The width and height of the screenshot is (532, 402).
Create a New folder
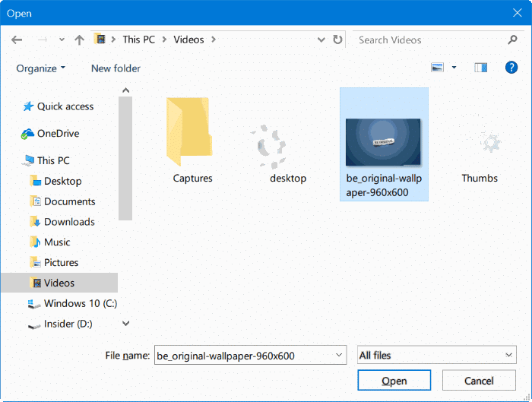click(116, 68)
